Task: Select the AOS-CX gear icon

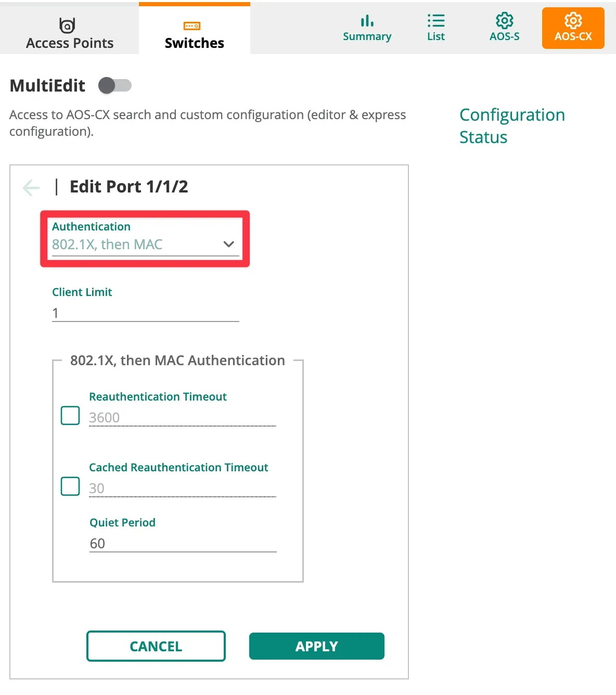Action: point(573,21)
